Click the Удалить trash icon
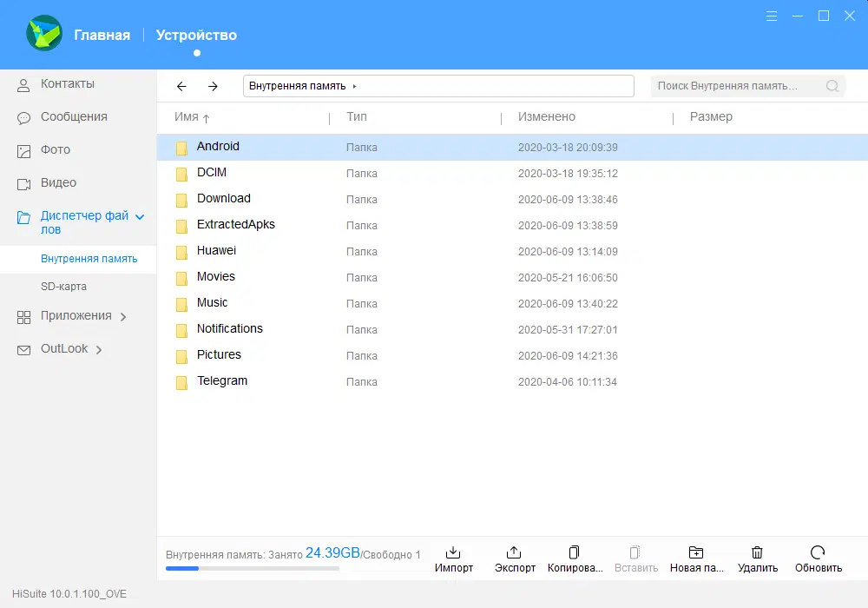 (757, 552)
